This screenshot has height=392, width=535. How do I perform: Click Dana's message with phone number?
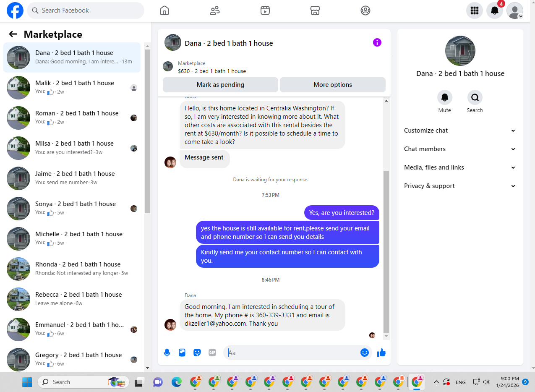tap(262, 315)
